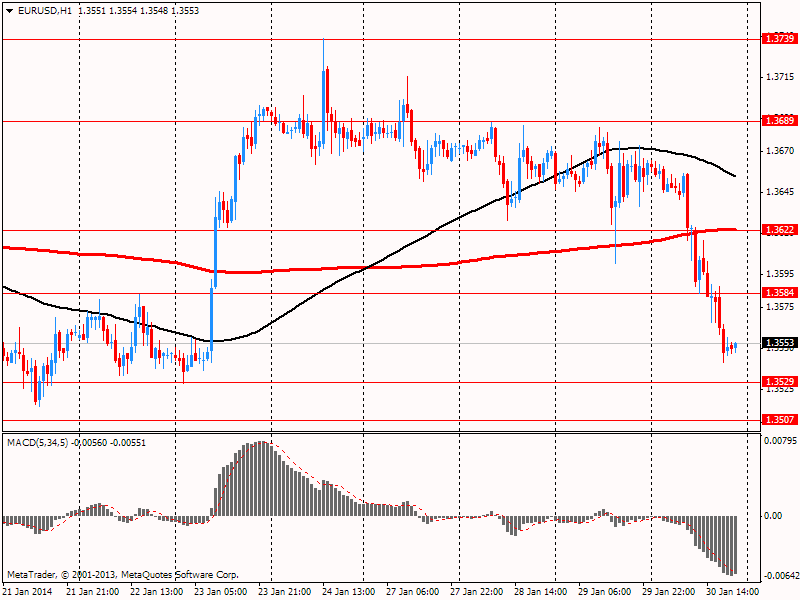Click the EURUSD chart dropdown triangle
This screenshot has height=600, width=800.
(x=10, y=11)
